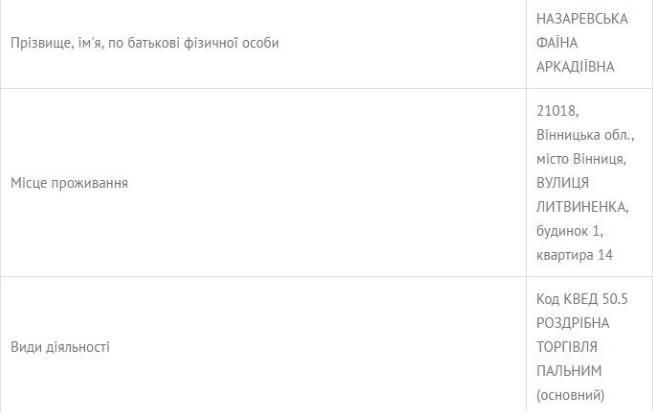Select the patronymic АРКАДІЇВНА
Screen dimensions: 653x414
(577, 65)
